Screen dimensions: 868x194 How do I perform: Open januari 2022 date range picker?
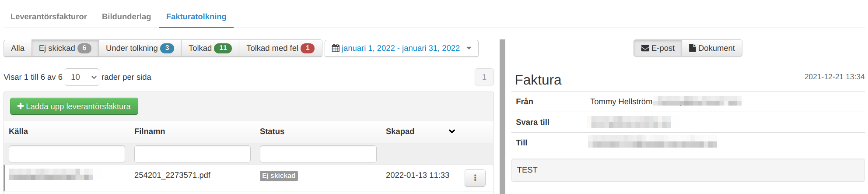[401, 48]
